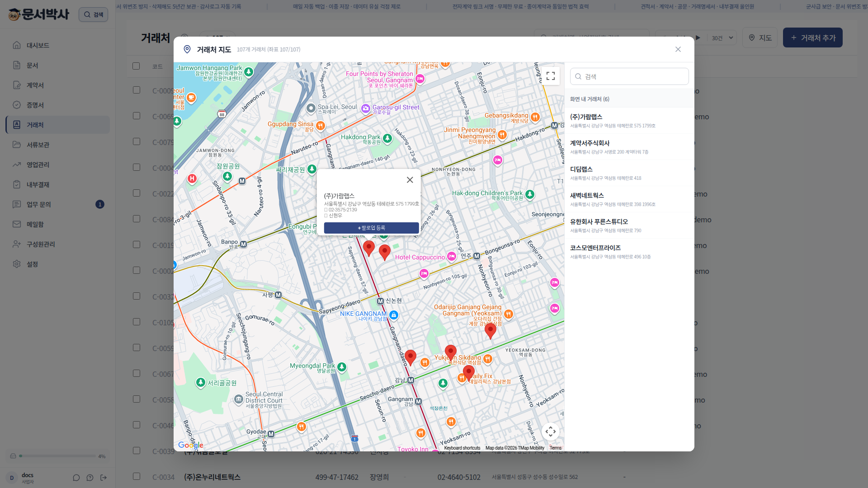Viewport: 868px width, 488px height.
Task: Click the red marker under the 가람랩스 popup
Action: pos(369,248)
